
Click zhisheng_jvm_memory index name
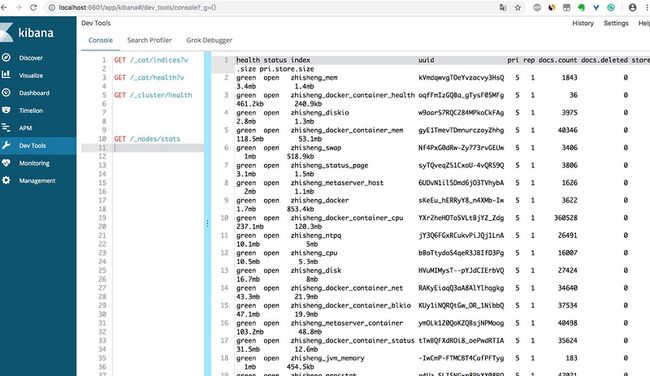pyautogui.click(x=327, y=358)
